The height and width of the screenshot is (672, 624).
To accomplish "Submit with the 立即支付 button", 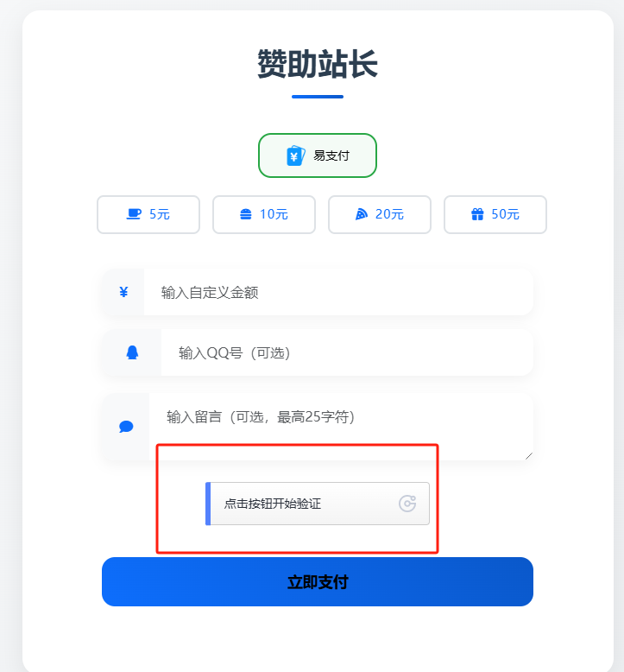I will tap(318, 582).
